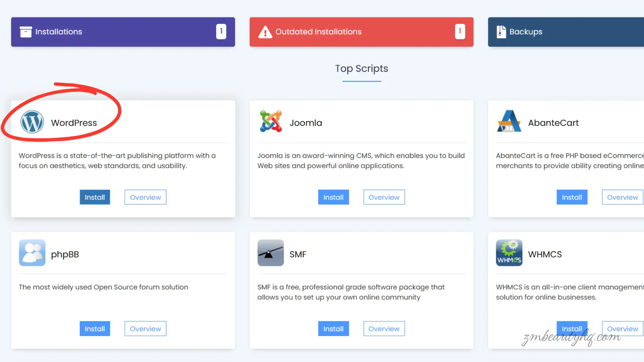Image resolution: width=644 pixels, height=362 pixels.
Task: Click the Installations archive box icon
Action: [26, 32]
